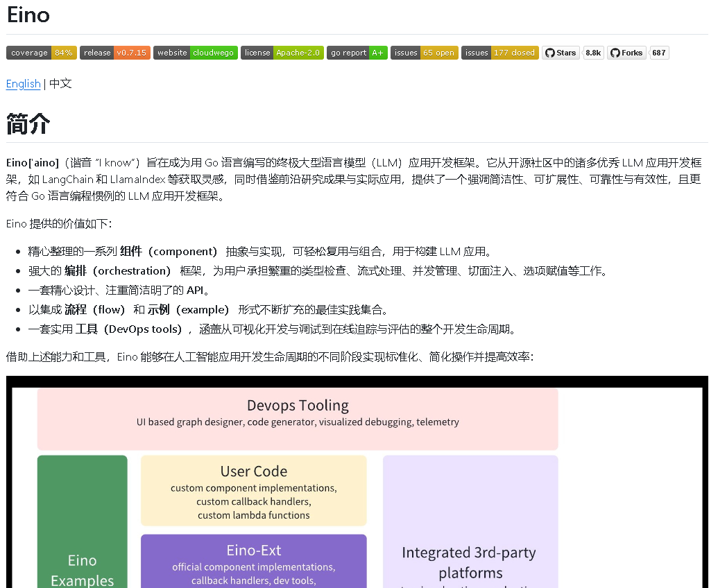Click bold text 编排 (orchestration)
Image resolution: width=718 pixels, height=588 pixels.
coord(118,271)
